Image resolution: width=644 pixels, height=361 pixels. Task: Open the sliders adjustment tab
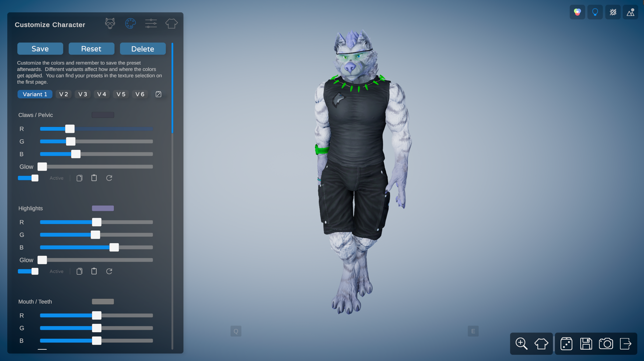click(x=151, y=23)
